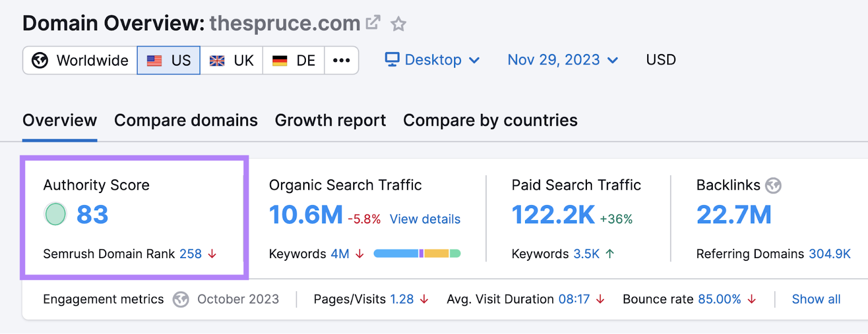Select UK database
Screen dimensions: 868x334
[x=232, y=60]
